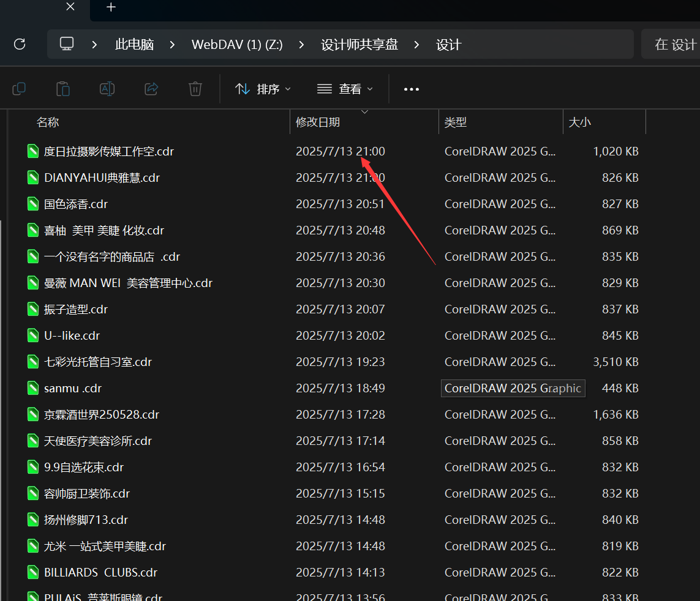Select the file icon of 曼薇 MAN WEI 美容管理中心.cdr

click(x=33, y=283)
